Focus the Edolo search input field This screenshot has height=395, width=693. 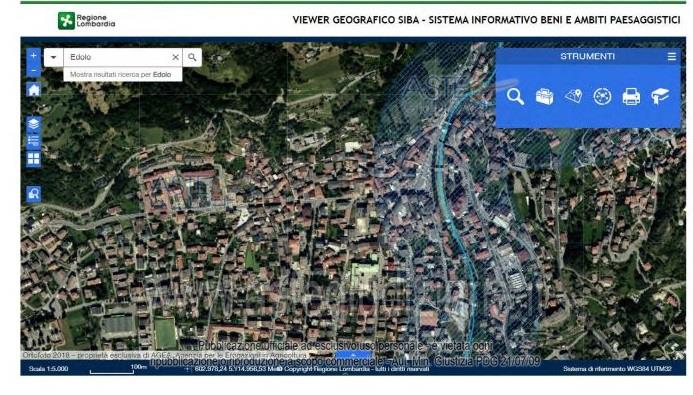click(118, 57)
